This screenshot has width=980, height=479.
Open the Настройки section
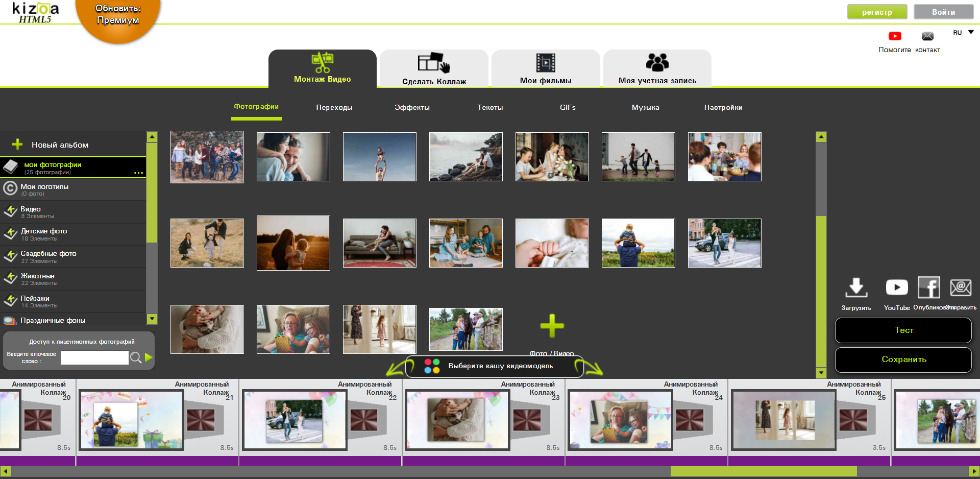click(723, 107)
